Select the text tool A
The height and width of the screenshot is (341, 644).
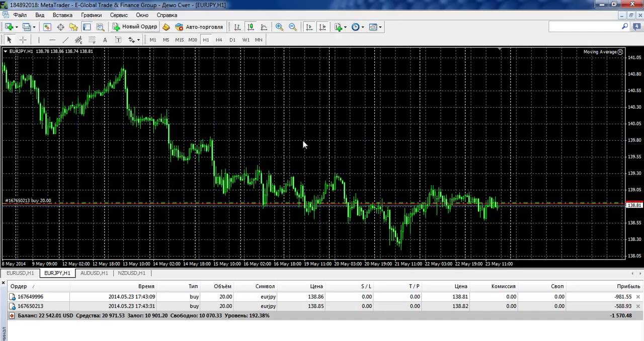[x=105, y=40]
